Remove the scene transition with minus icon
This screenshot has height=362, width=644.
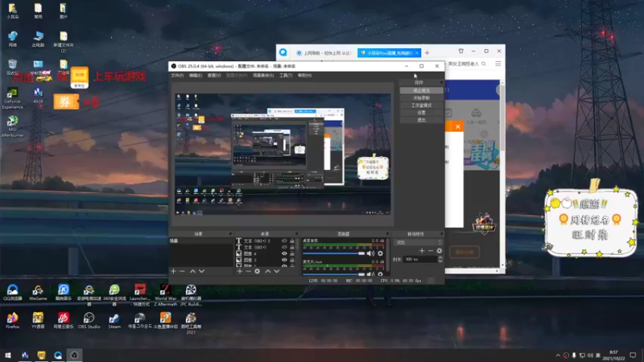[x=431, y=251]
